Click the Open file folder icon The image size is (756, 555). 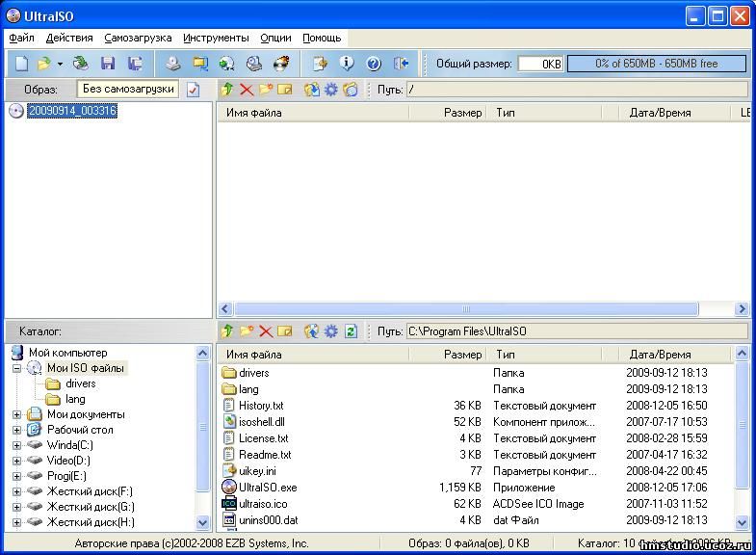44,64
